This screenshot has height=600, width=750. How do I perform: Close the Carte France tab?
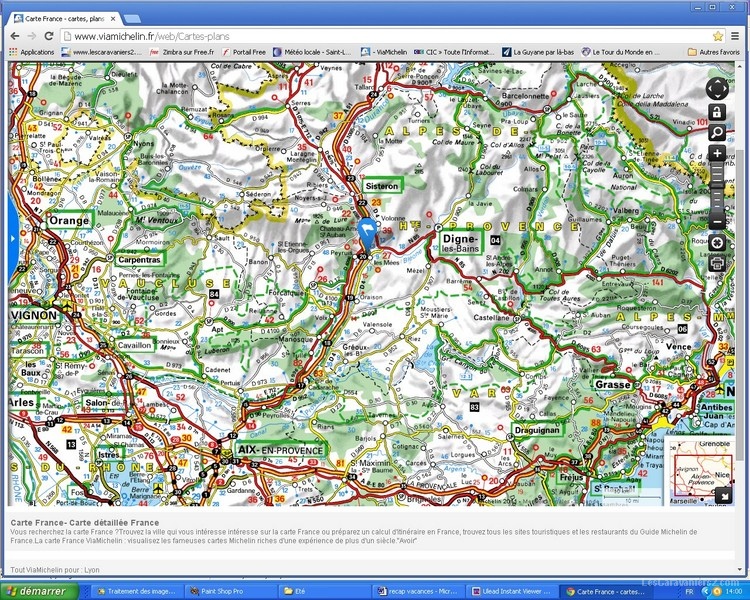coord(113,19)
